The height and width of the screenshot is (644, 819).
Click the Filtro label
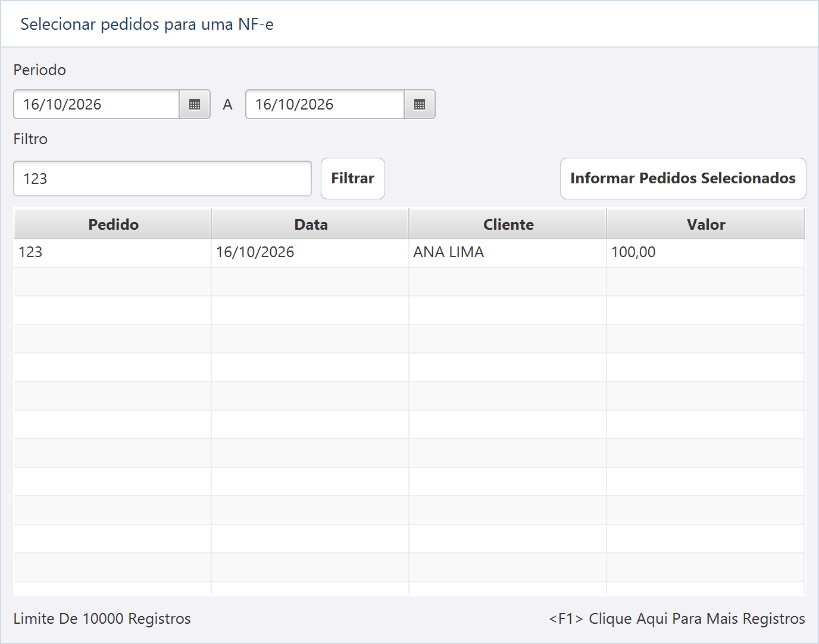pyautogui.click(x=30, y=139)
